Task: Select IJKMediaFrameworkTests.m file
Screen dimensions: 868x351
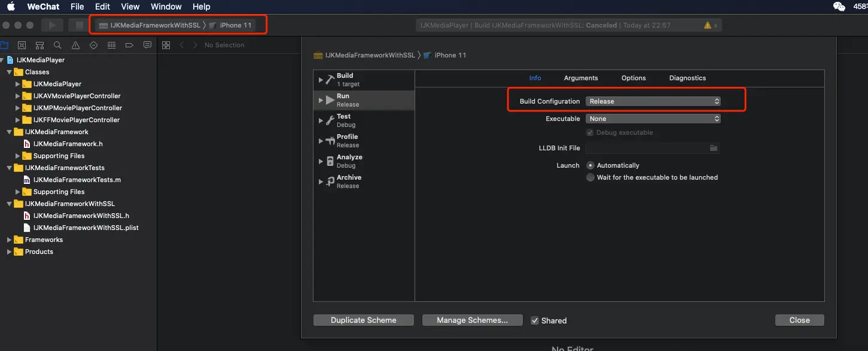Action: pos(77,180)
